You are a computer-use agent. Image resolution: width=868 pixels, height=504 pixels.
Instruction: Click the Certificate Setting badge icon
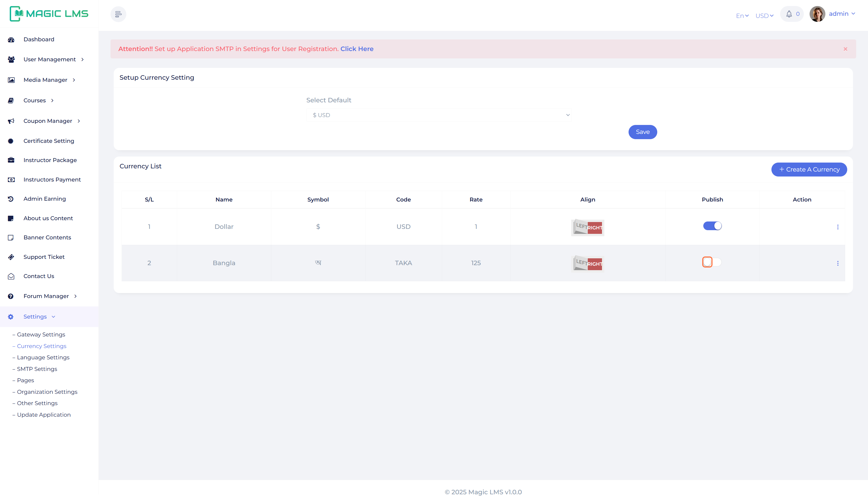[11, 141]
